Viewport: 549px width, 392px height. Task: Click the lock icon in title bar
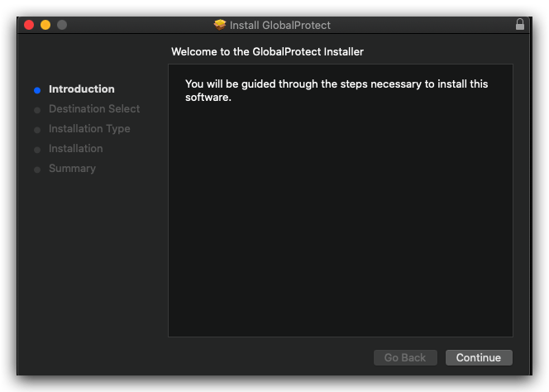click(x=519, y=25)
